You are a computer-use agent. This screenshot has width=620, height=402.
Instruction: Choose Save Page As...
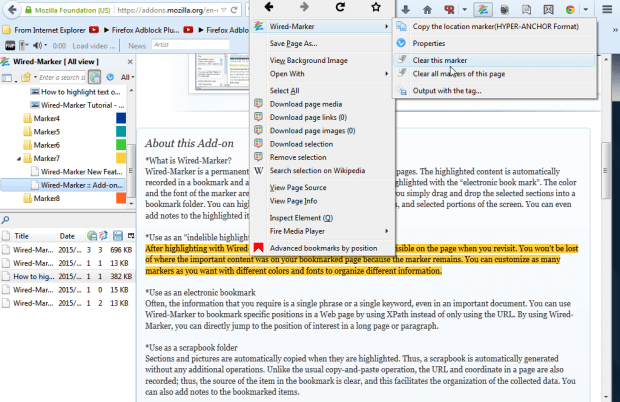coord(322,43)
